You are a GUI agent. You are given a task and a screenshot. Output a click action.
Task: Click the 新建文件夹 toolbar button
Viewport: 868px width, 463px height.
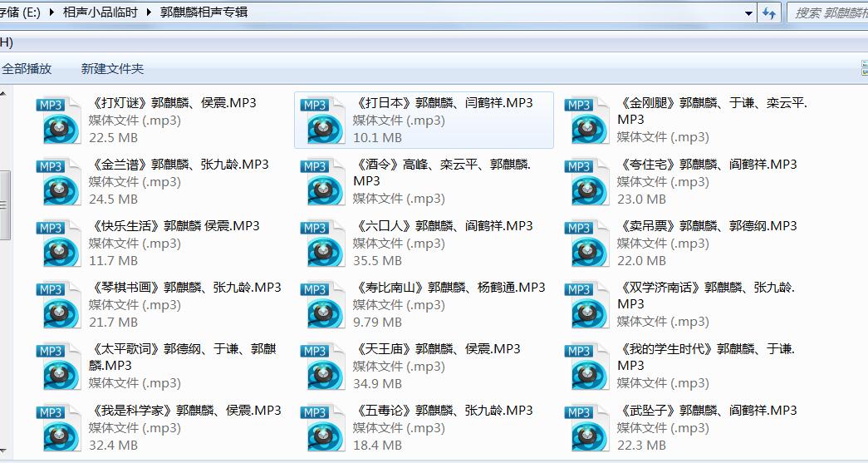point(112,69)
